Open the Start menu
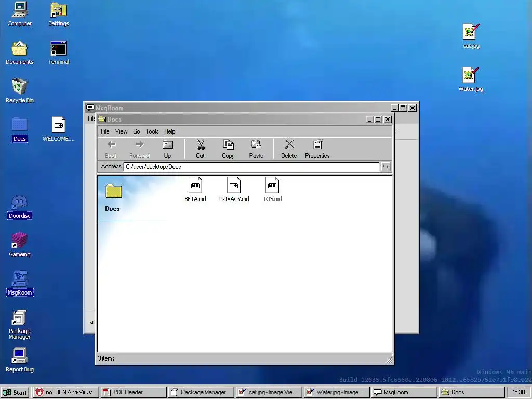 pyautogui.click(x=15, y=392)
